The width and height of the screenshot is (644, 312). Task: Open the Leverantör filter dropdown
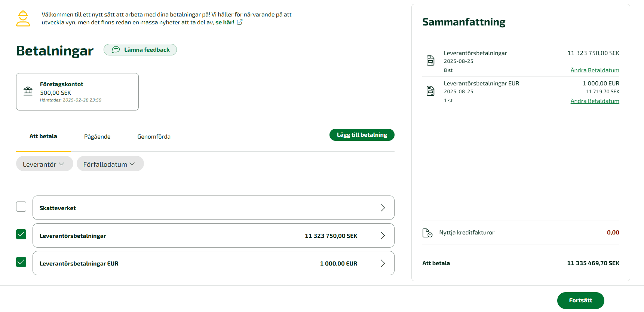pyautogui.click(x=45, y=164)
